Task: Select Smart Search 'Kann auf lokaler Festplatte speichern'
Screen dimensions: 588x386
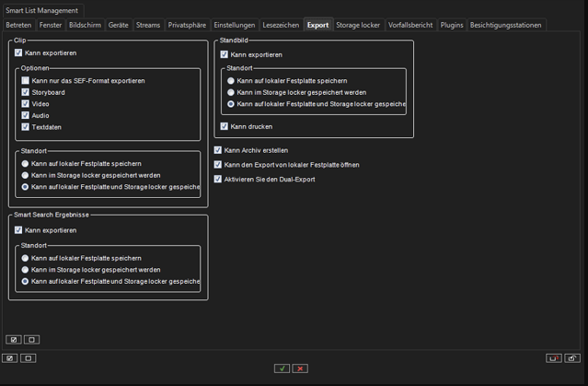Action: tap(25, 258)
